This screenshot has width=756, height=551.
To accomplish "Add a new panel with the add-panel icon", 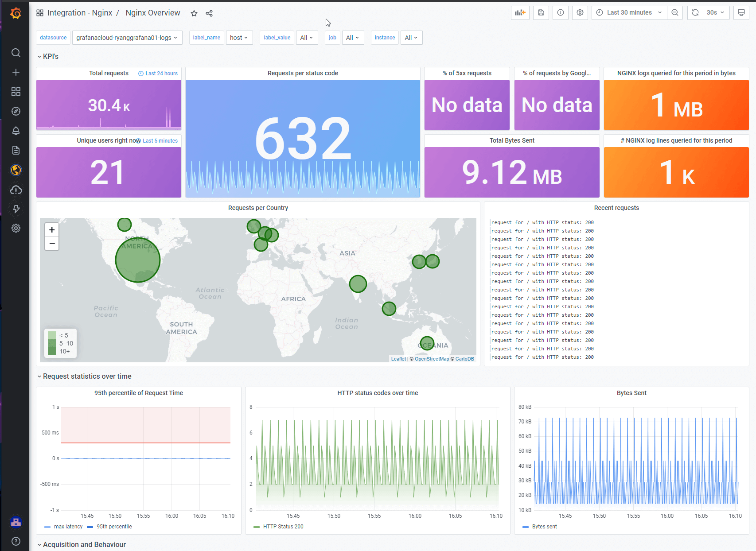I will pyautogui.click(x=520, y=12).
